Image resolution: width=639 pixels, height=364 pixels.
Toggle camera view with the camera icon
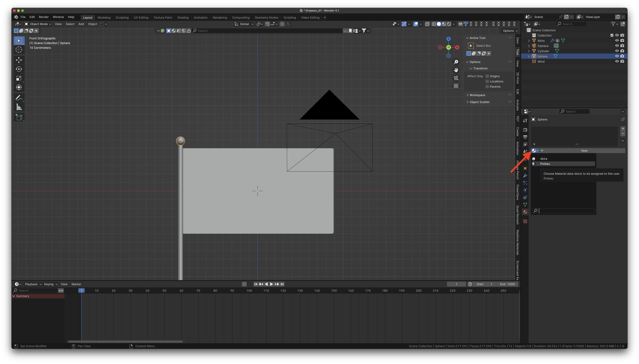coord(456,78)
